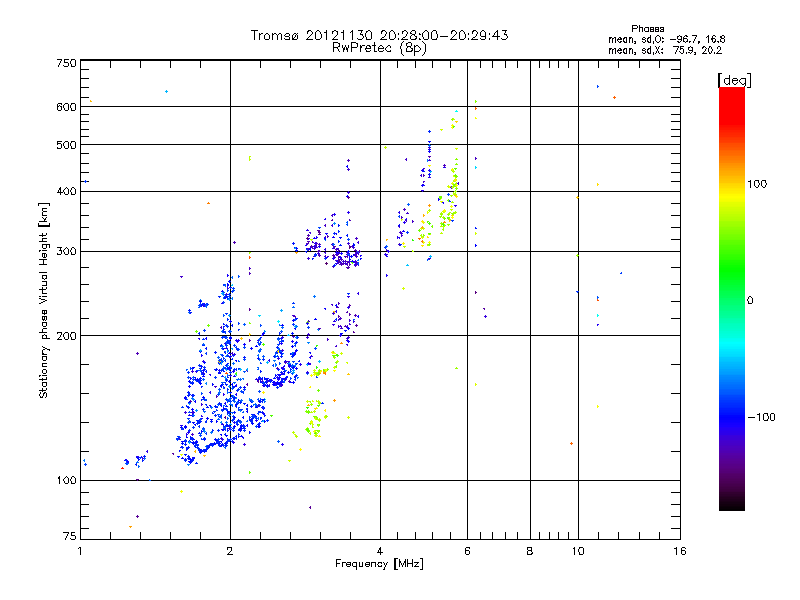The height and width of the screenshot is (600, 800).
Task: Click y-axis tick label '200'
Action: tap(66, 336)
